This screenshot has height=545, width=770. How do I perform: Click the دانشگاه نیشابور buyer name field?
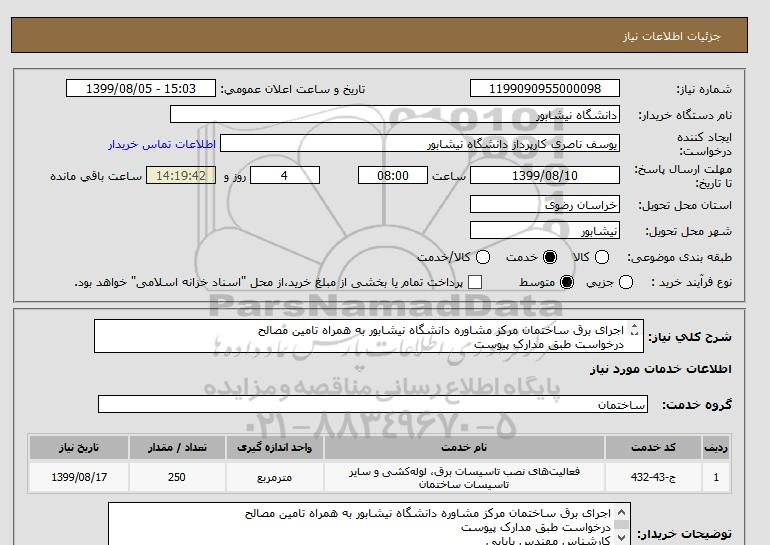tap(395, 114)
